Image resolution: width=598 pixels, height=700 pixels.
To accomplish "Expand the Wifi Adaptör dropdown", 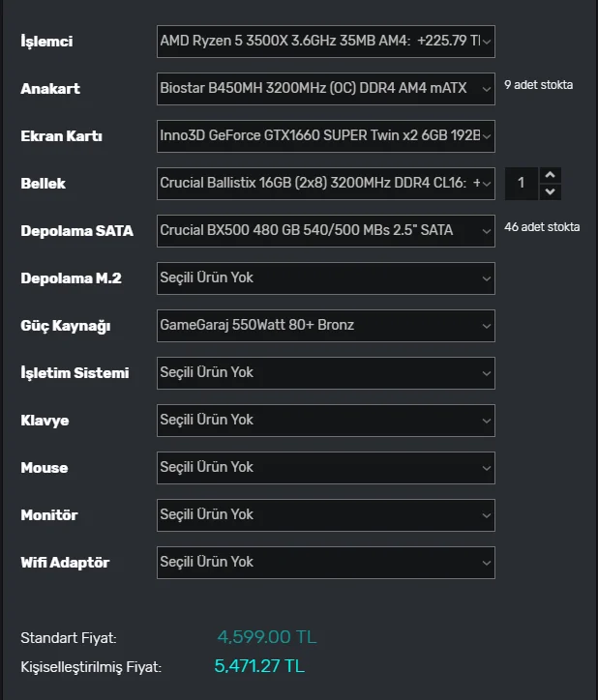I will click(x=325, y=562).
